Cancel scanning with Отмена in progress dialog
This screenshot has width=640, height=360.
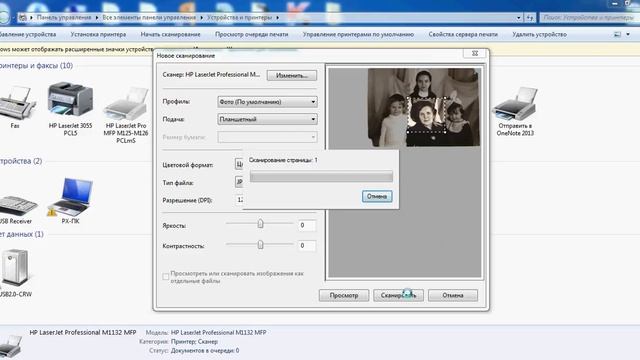377,196
